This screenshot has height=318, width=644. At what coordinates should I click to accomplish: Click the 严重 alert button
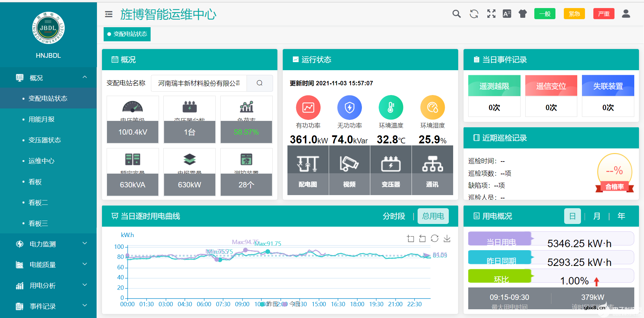[x=604, y=14]
